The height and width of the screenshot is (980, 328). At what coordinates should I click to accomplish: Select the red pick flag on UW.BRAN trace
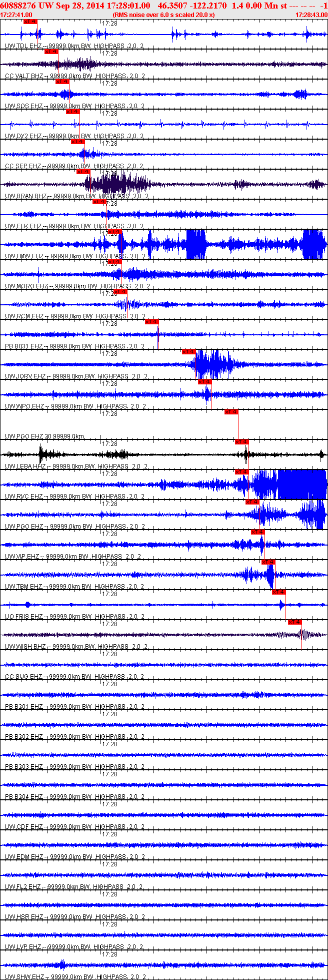pyautogui.click(x=83, y=172)
